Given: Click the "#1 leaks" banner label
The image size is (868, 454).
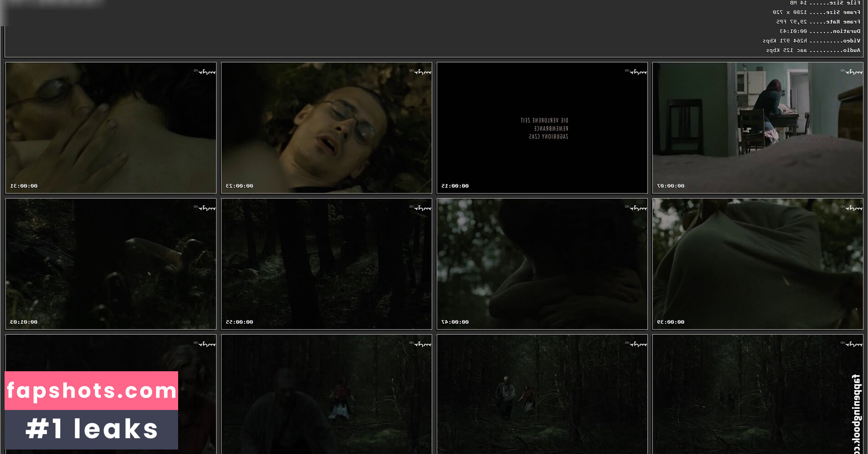Looking at the screenshot, I should pyautogui.click(x=91, y=429).
